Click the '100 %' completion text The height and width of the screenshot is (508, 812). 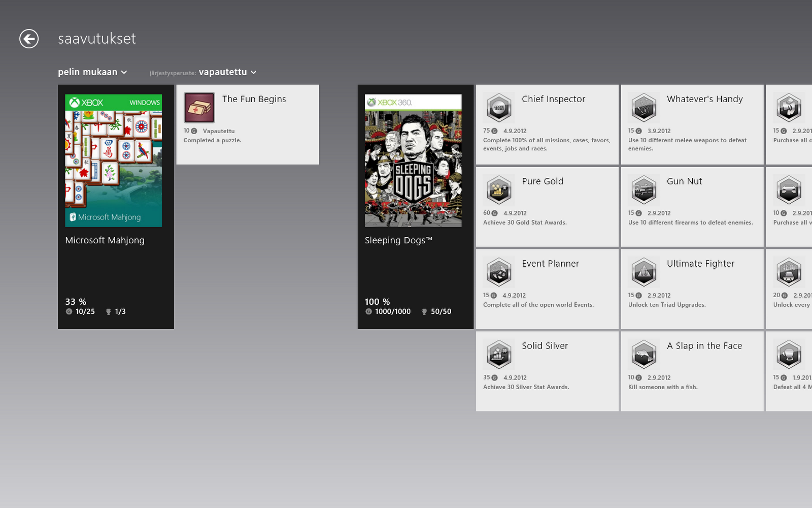click(378, 302)
